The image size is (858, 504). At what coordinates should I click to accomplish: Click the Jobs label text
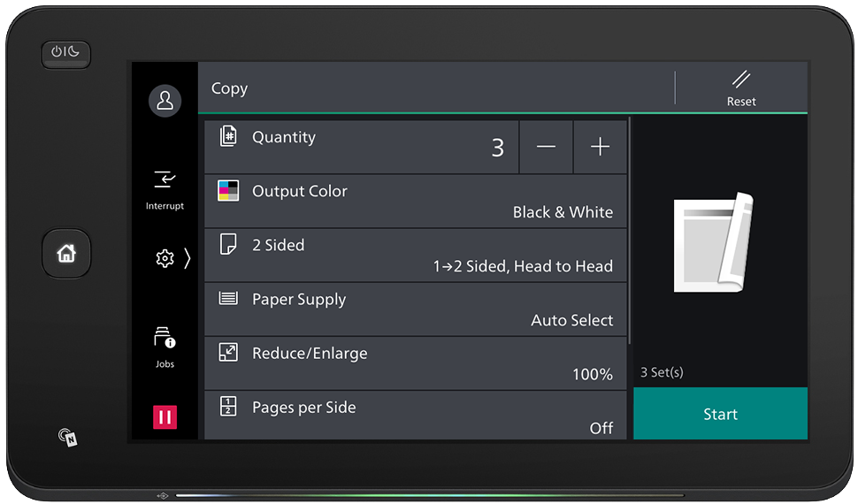(165, 364)
